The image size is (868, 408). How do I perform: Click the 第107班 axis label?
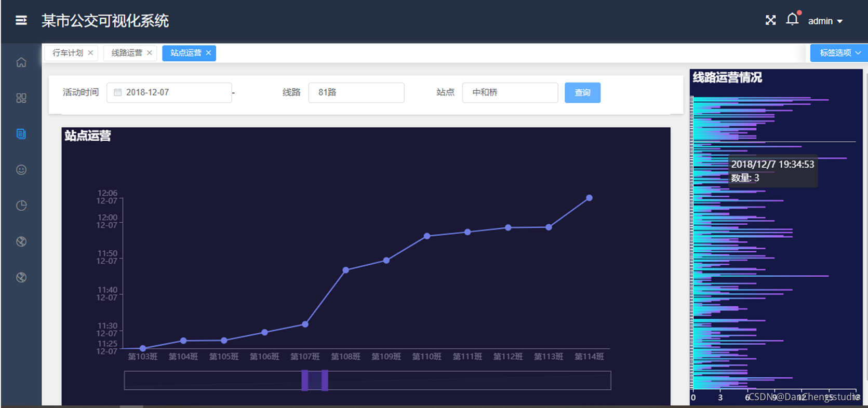coord(305,357)
